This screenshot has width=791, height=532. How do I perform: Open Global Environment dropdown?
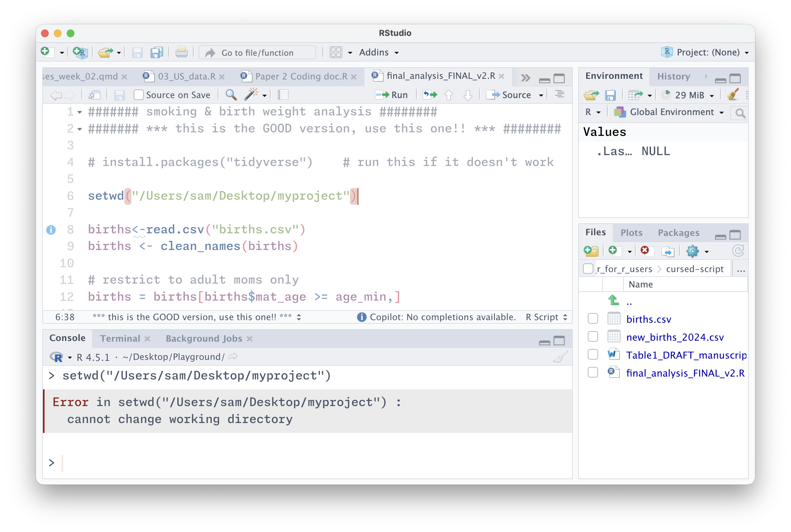(669, 112)
